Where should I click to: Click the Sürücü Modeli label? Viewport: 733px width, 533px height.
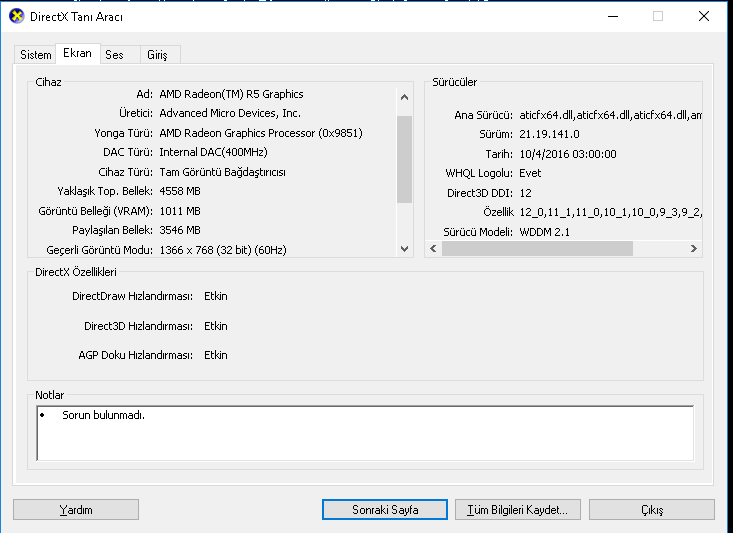click(478, 232)
